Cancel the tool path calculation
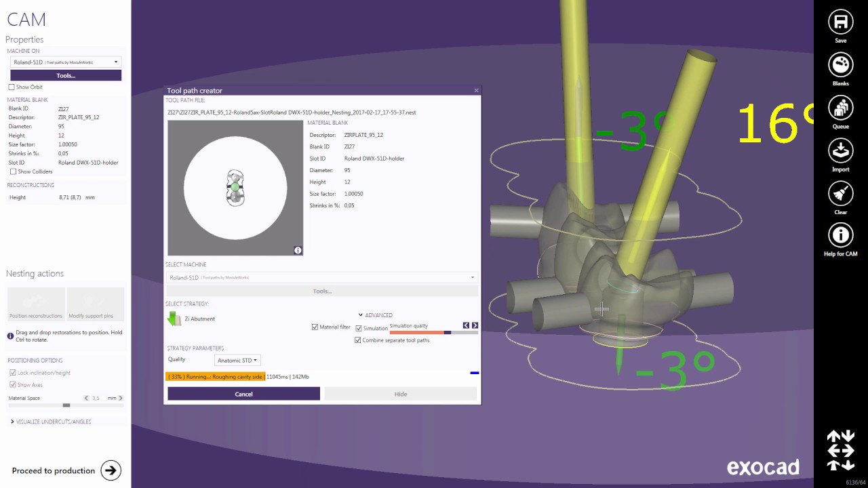The height and width of the screenshot is (488, 868). [x=243, y=394]
